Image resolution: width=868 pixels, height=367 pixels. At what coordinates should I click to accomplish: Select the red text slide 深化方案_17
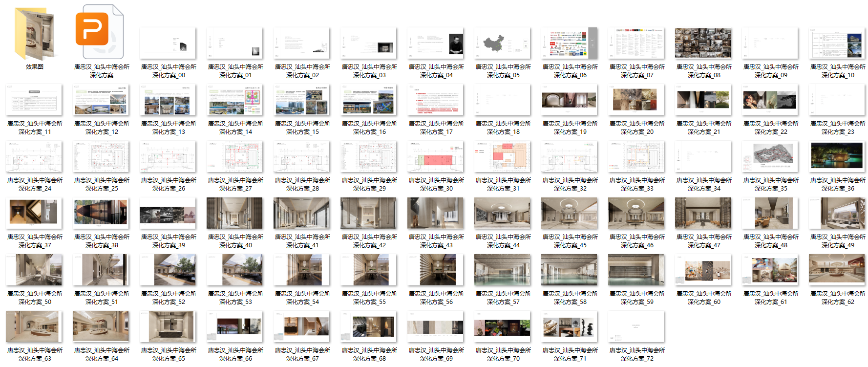pos(436,100)
